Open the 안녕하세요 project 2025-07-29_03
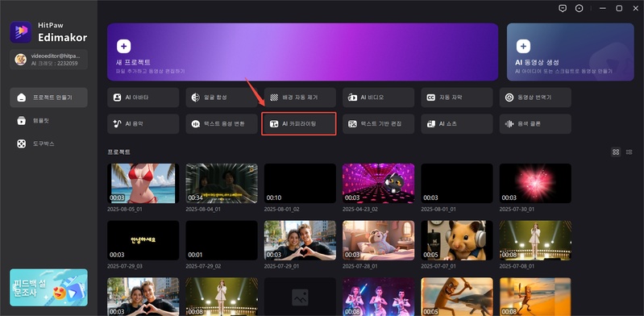 (x=143, y=240)
